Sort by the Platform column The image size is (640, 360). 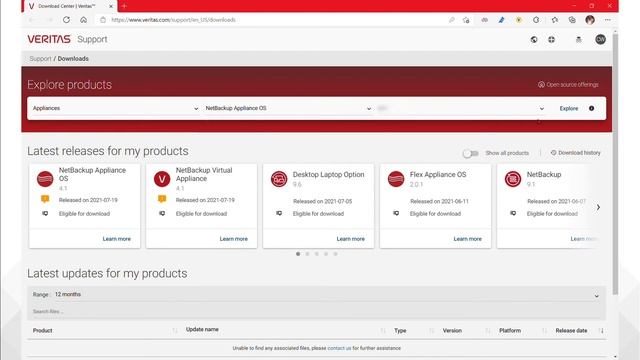510,331
